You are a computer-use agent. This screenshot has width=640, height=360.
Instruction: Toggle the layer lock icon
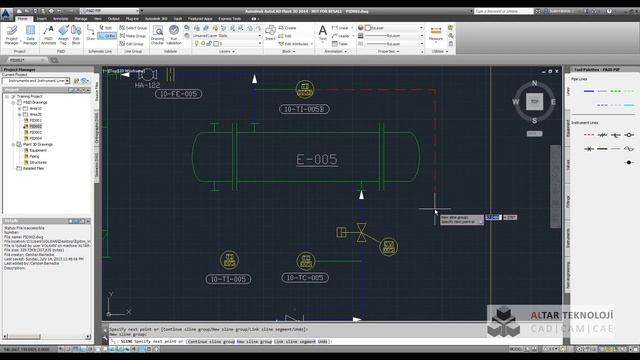209,43
